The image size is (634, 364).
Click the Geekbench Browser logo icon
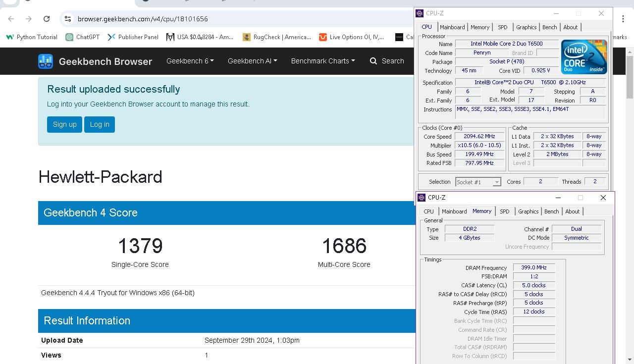pos(46,61)
